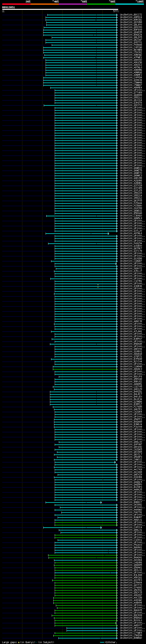Open hit UniRef100_B9RIB2
This screenshot has width=146, height=644.
(x=131, y=20)
